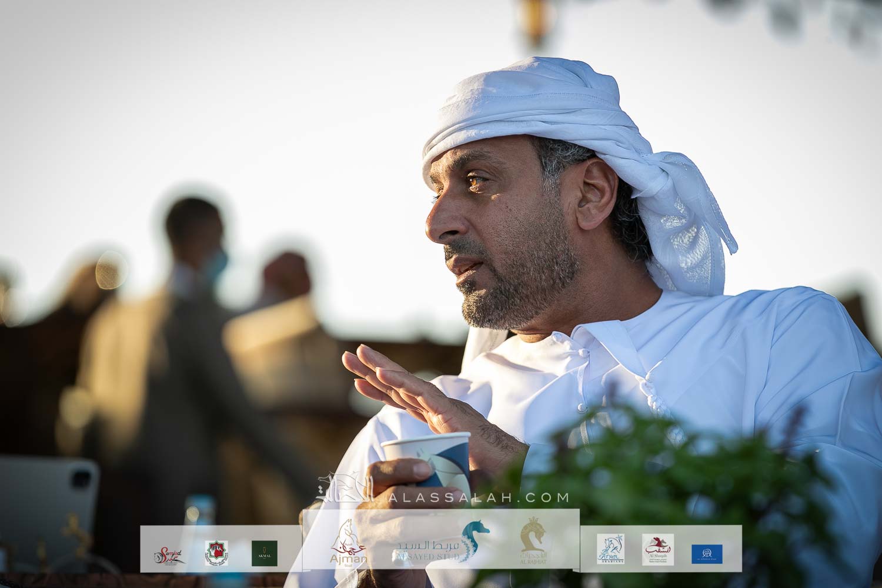
Task: Click the Al Shaqab logo
Action: tap(657, 550)
